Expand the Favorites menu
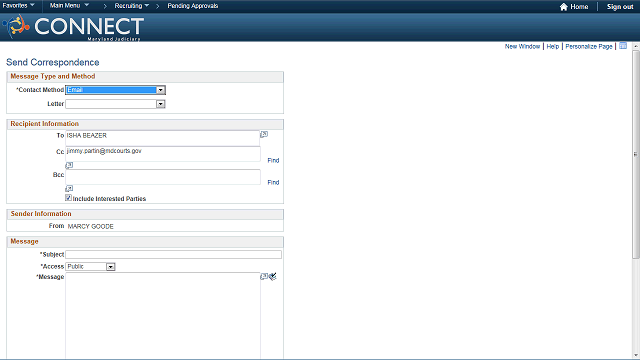 18,6
